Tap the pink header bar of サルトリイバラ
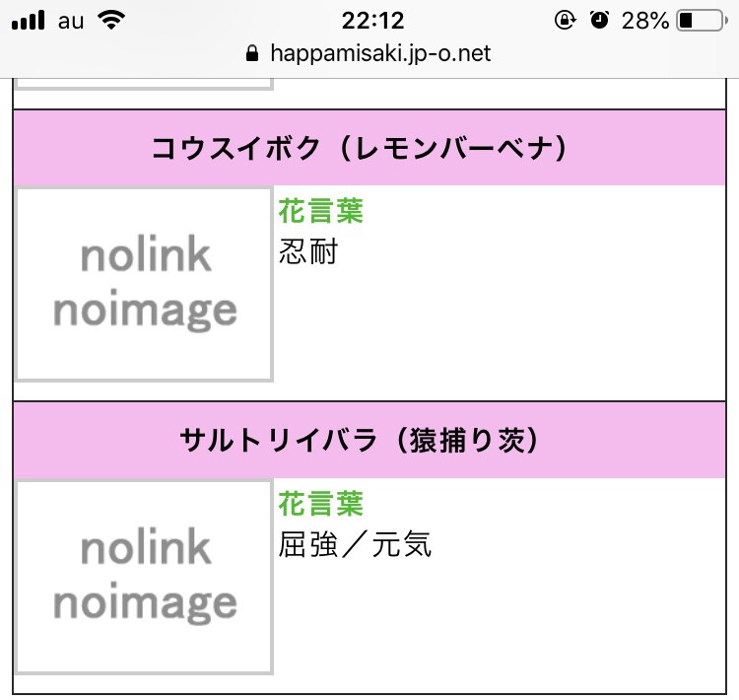739x700 pixels. (x=369, y=440)
